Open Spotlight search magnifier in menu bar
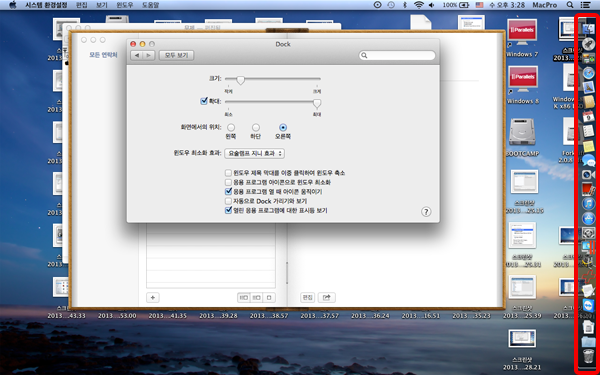This screenshot has width=600, height=375. click(x=570, y=5)
